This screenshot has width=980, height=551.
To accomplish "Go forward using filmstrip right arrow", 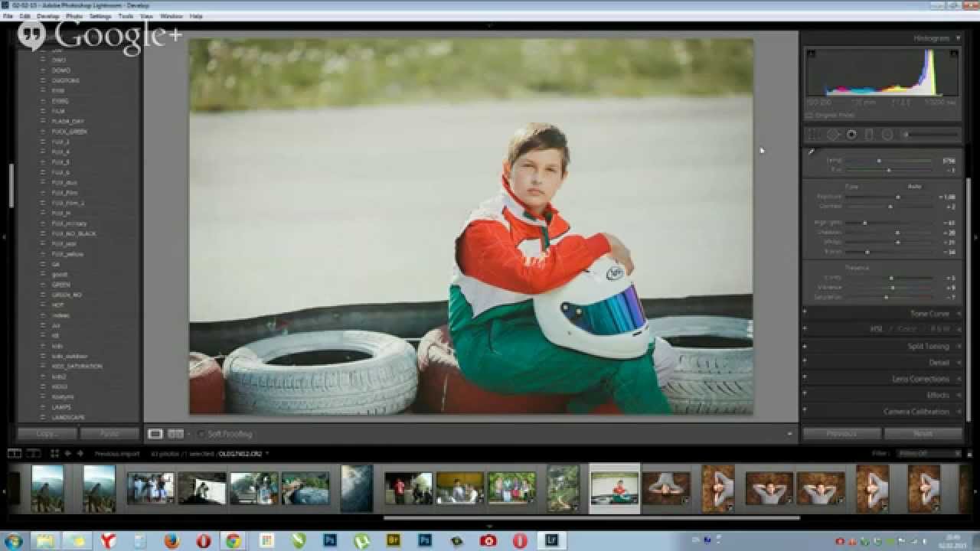I will point(80,454).
